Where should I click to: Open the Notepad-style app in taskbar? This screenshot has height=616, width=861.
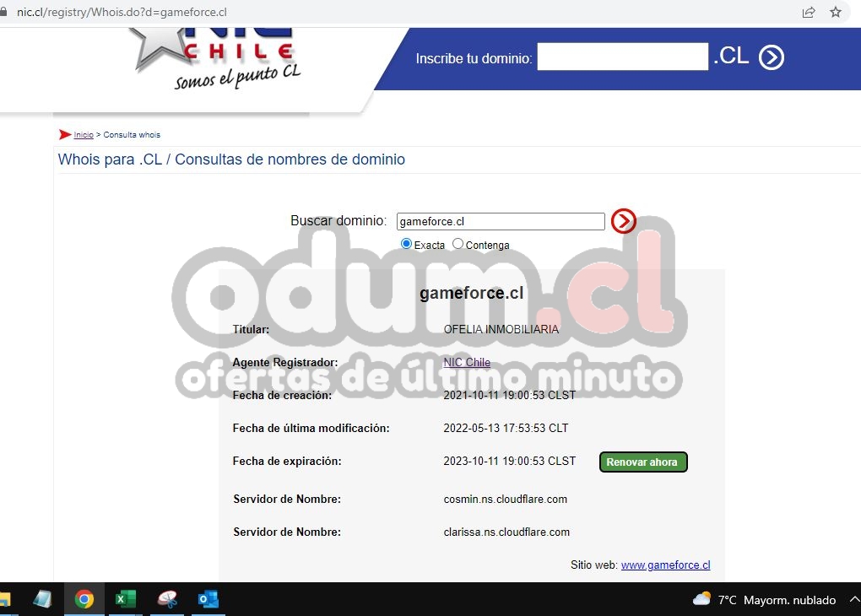coord(42,599)
